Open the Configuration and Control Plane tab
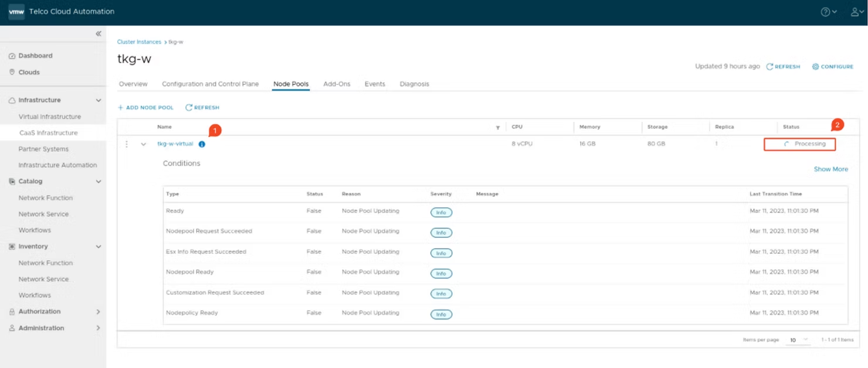The height and width of the screenshot is (368, 868). pos(210,84)
